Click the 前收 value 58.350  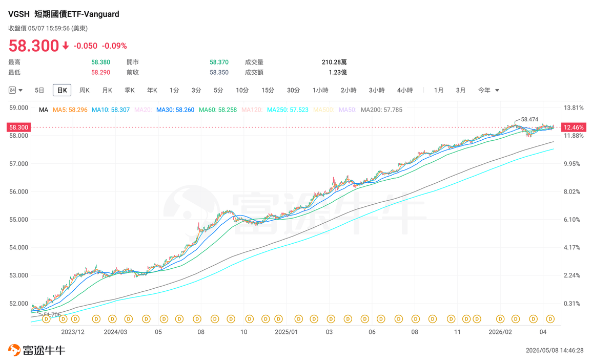pyautogui.click(x=219, y=72)
